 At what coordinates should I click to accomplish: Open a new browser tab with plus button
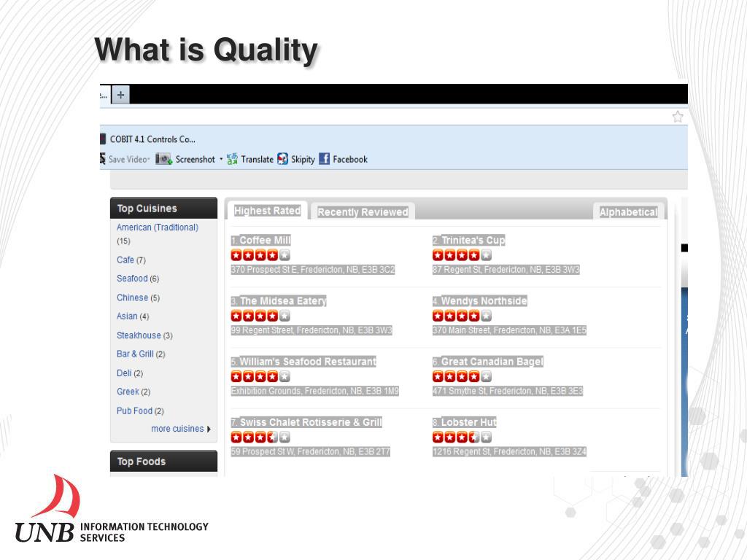point(120,94)
